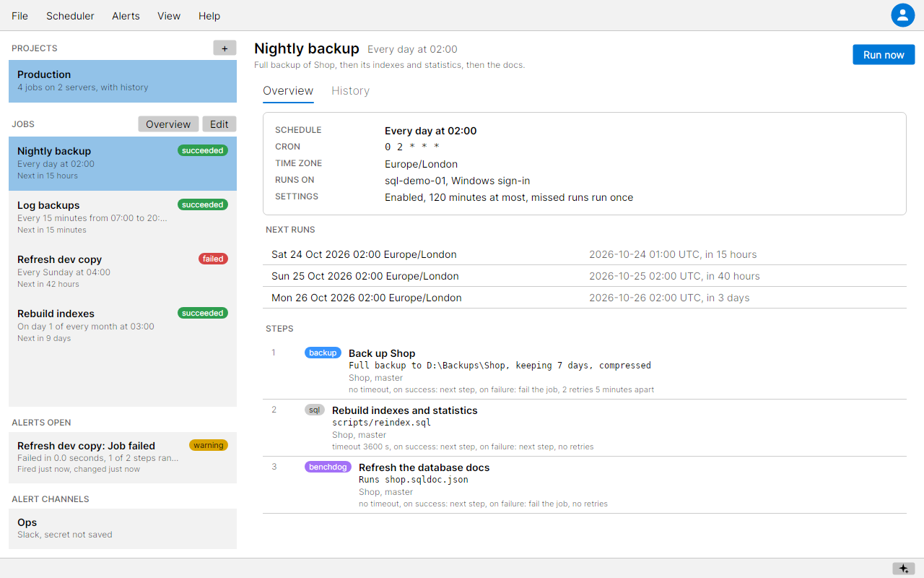The width and height of the screenshot is (924, 578).
Task: Click the Jobs Overview button
Action: (168, 124)
